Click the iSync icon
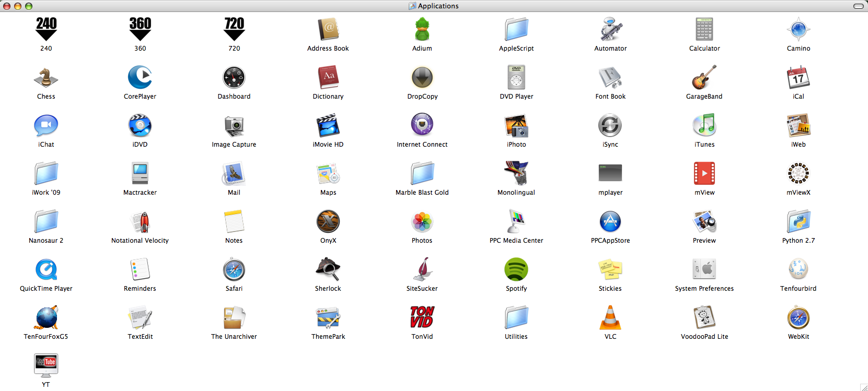 click(x=610, y=125)
